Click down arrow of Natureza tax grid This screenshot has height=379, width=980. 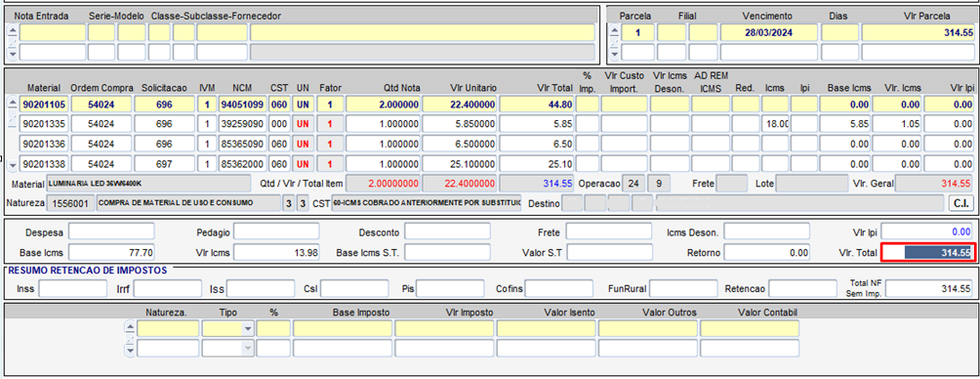point(130,350)
